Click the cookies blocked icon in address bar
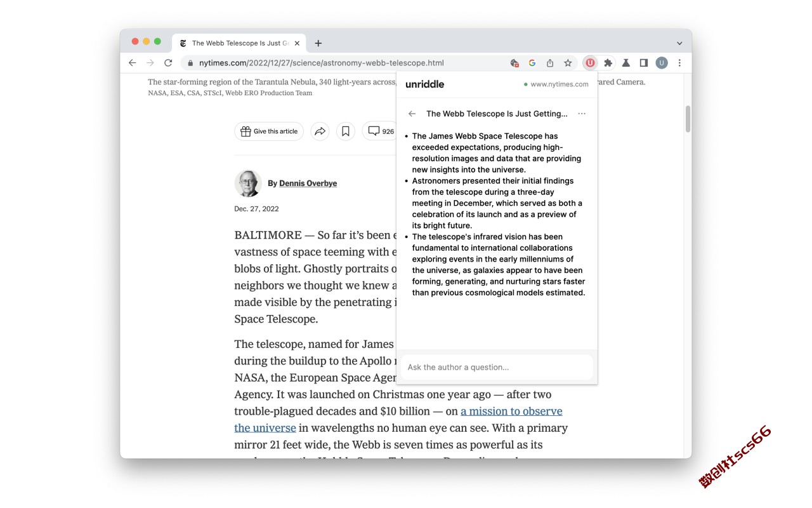 [x=514, y=63]
